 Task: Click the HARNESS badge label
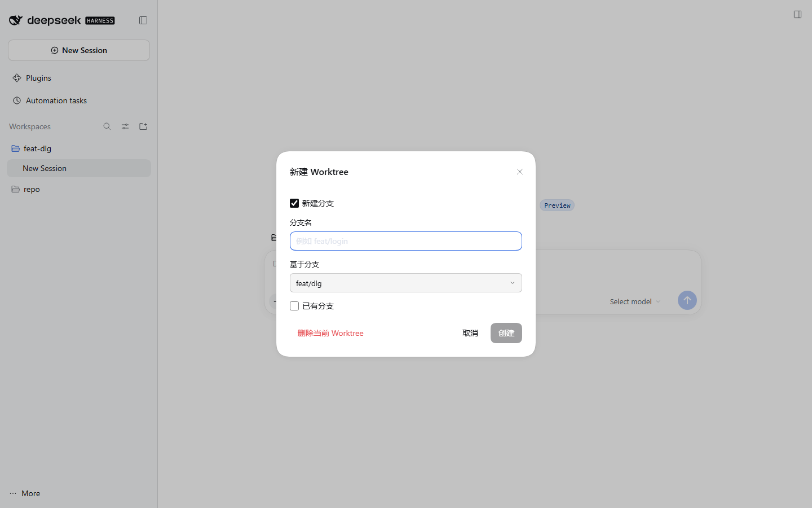100,21
